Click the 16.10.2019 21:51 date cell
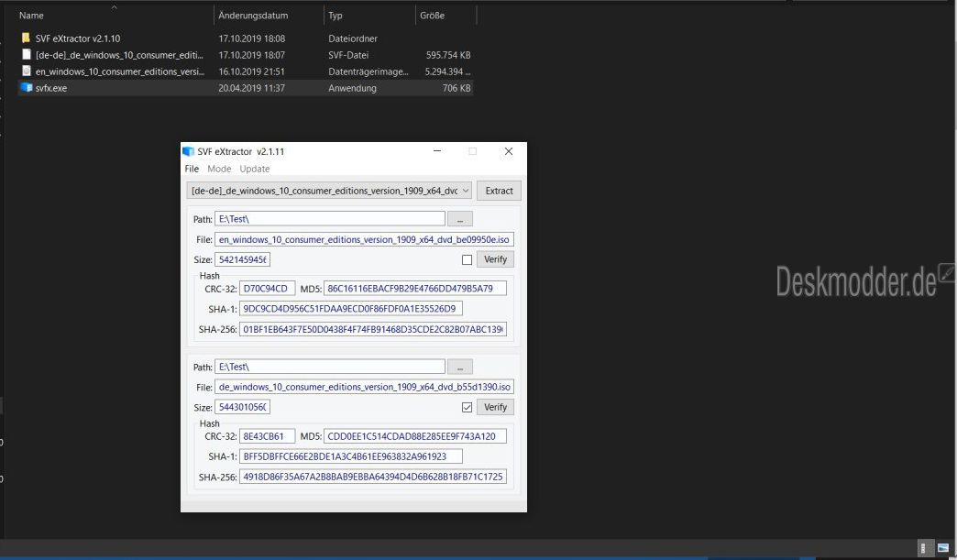Screen dimensions: 957x560 pos(251,71)
